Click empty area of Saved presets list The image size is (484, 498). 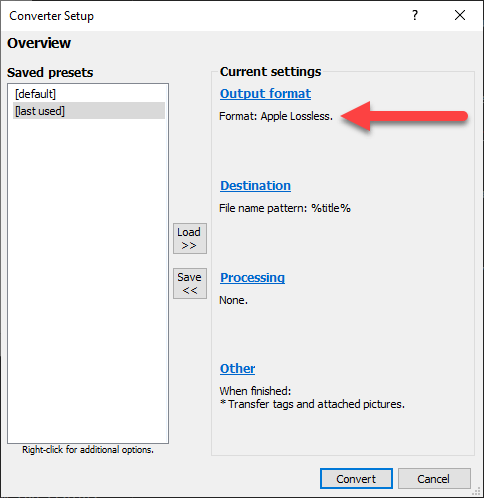88,280
